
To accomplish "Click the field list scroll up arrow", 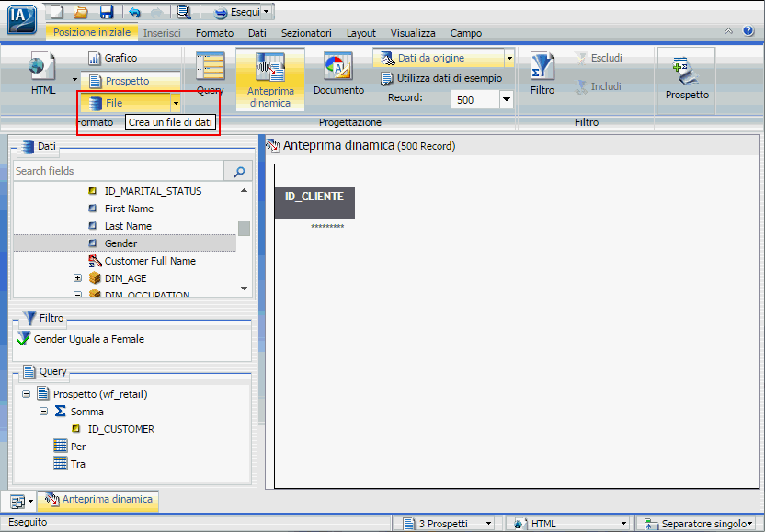I will (244, 190).
